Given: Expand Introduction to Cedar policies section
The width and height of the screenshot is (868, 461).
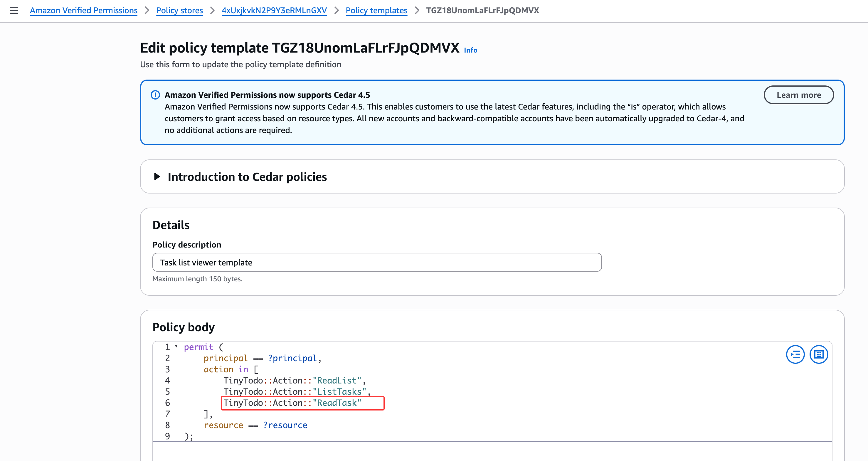Looking at the screenshot, I should (x=157, y=176).
